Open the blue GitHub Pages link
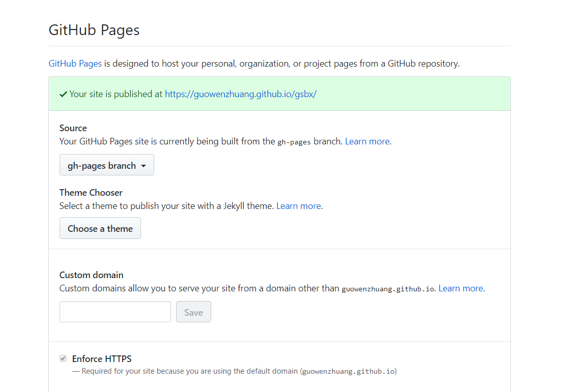Viewport: 576px width, 392px height. point(75,64)
